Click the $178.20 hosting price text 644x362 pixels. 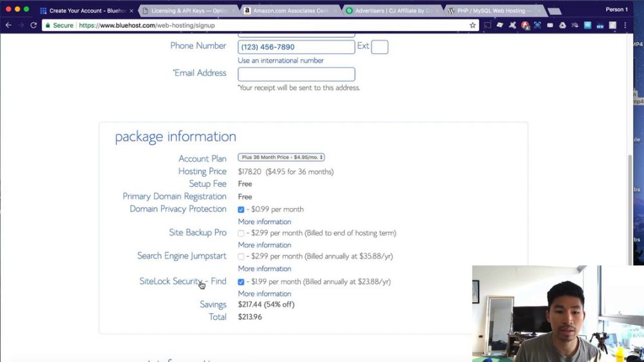pyautogui.click(x=249, y=172)
